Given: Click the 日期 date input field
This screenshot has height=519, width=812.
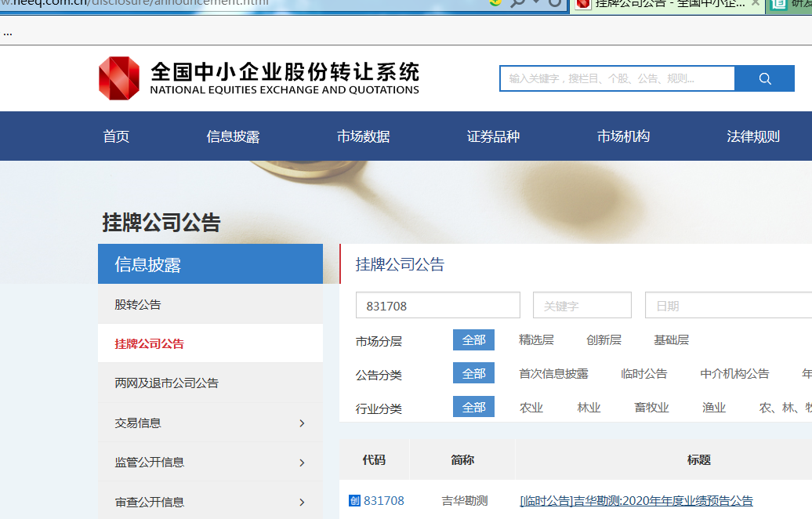Looking at the screenshot, I should pyautogui.click(x=727, y=305).
